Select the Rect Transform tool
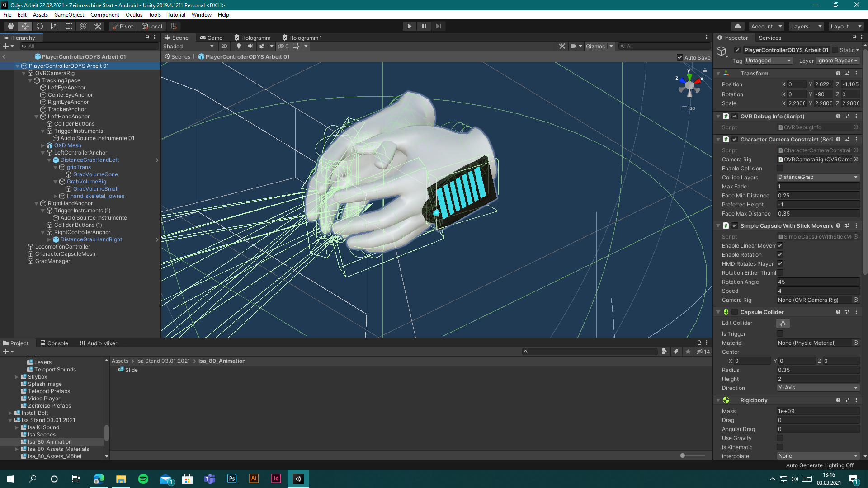This screenshot has height=488, width=868. tap(69, 26)
